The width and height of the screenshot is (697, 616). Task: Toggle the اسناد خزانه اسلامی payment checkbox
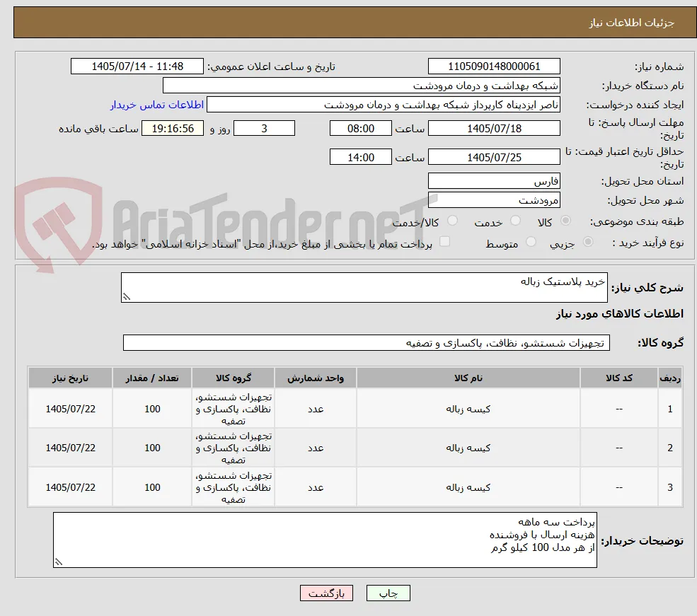point(444,242)
